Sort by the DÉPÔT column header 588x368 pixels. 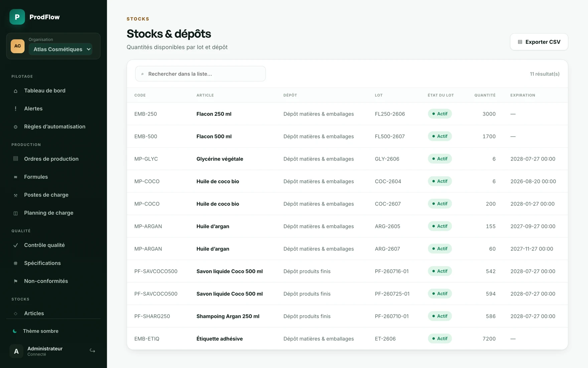(x=290, y=95)
